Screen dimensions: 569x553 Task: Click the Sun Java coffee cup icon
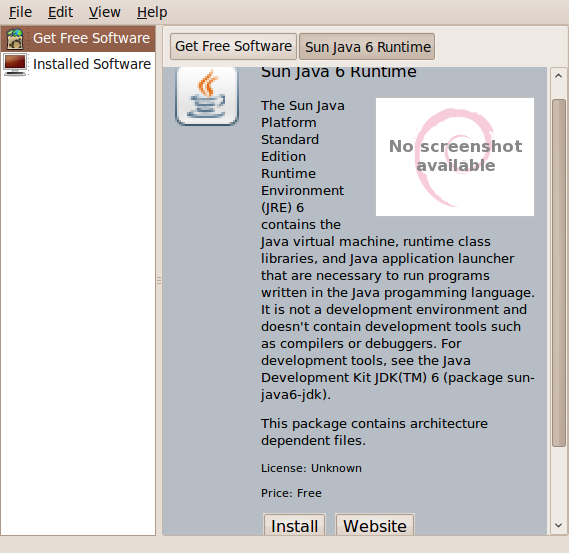pos(206,96)
